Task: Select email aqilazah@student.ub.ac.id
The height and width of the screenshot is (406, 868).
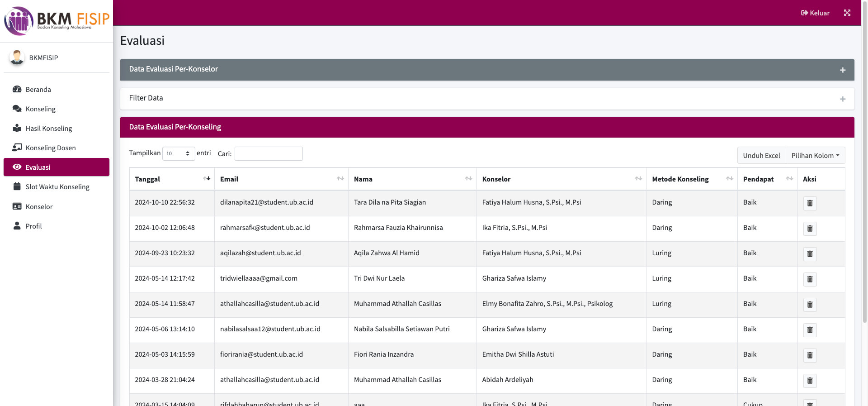Action: [x=260, y=253]
